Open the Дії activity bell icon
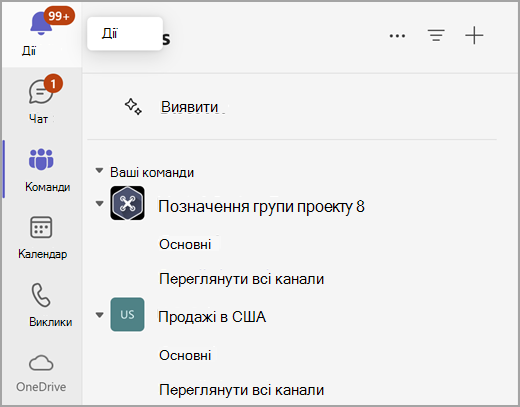This screenshot has width=520, height=407. [x=41, y=24]
